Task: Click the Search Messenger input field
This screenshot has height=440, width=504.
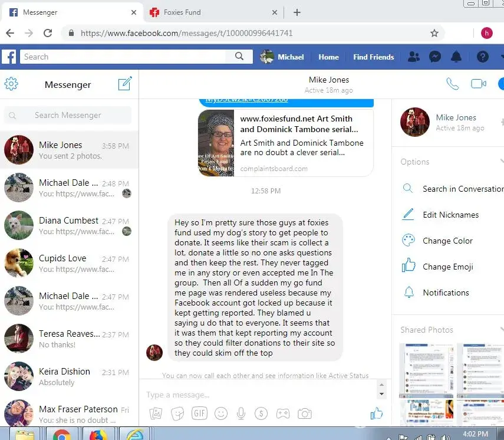Action: pos(68,116)
